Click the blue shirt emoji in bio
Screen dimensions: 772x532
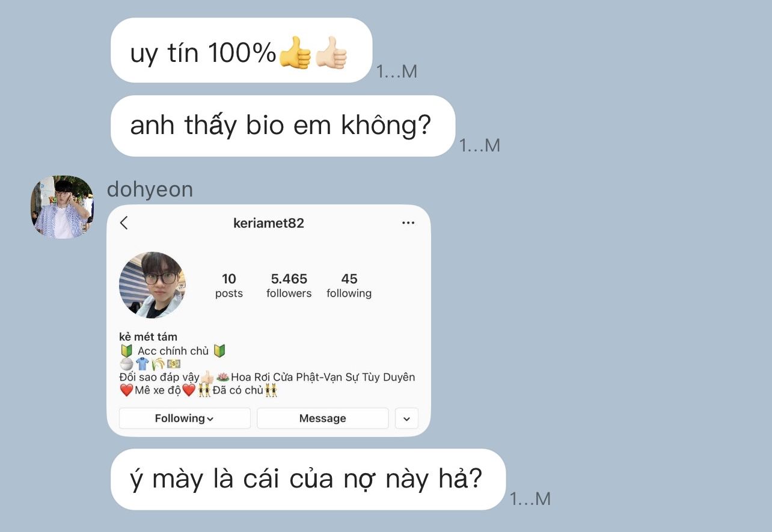point(142,364)
